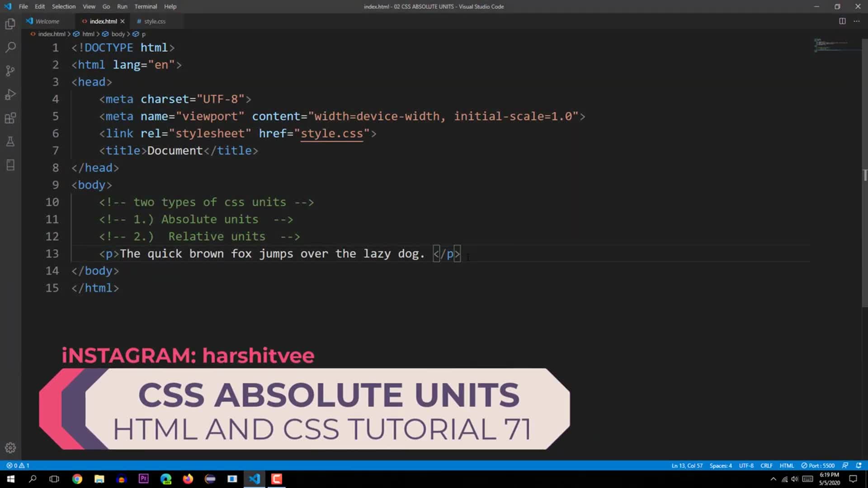Click Ln 13, Col 57 go-to-line status
868x488 pixels.
pos(687,465)
